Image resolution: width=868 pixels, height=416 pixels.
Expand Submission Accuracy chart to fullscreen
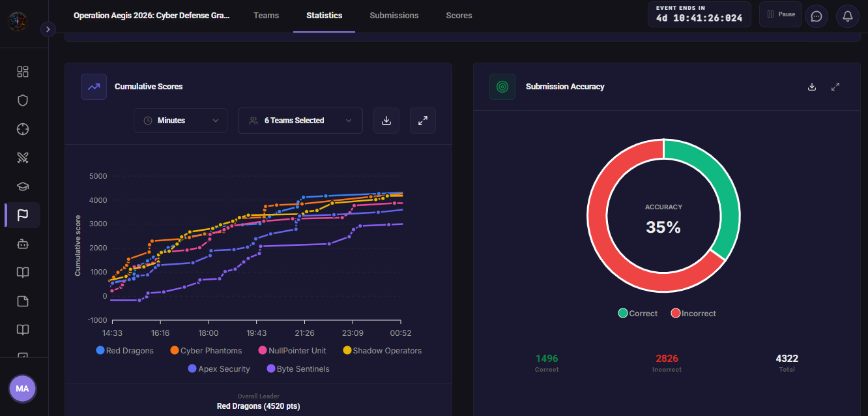click(835, 87)
